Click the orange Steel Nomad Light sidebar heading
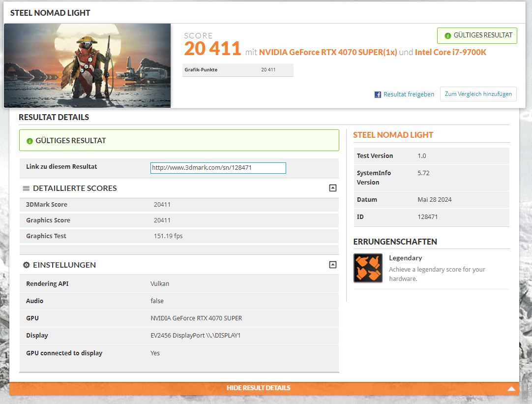This screenshot has width=532, height=404. click(393, 135)
